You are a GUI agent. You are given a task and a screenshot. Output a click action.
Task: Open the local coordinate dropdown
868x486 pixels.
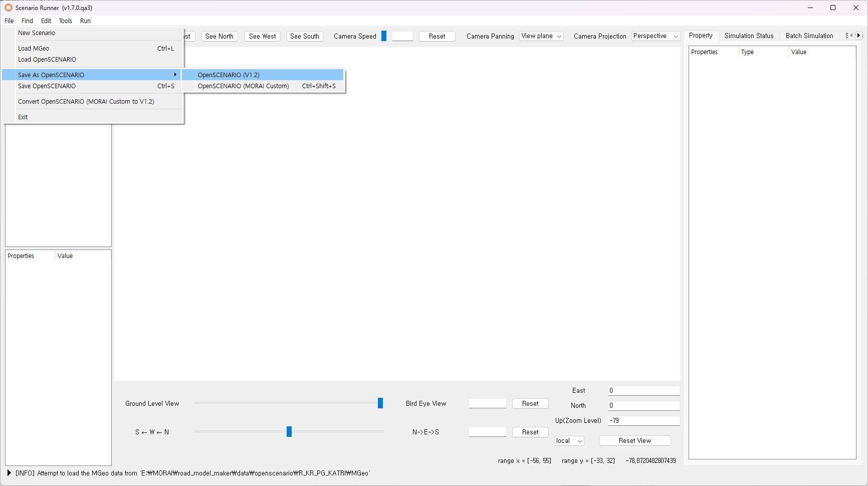tap(569, 441)
